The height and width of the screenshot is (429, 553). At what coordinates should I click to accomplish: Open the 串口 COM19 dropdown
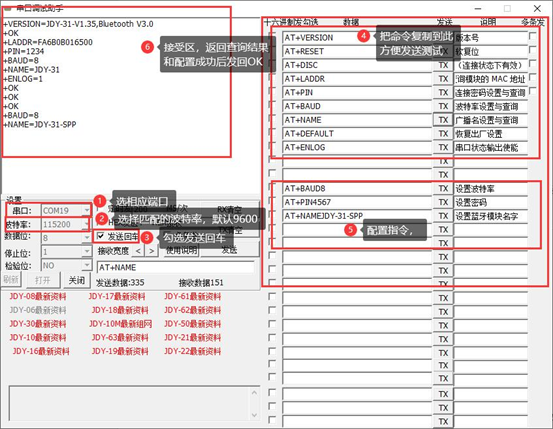[86, 211]
